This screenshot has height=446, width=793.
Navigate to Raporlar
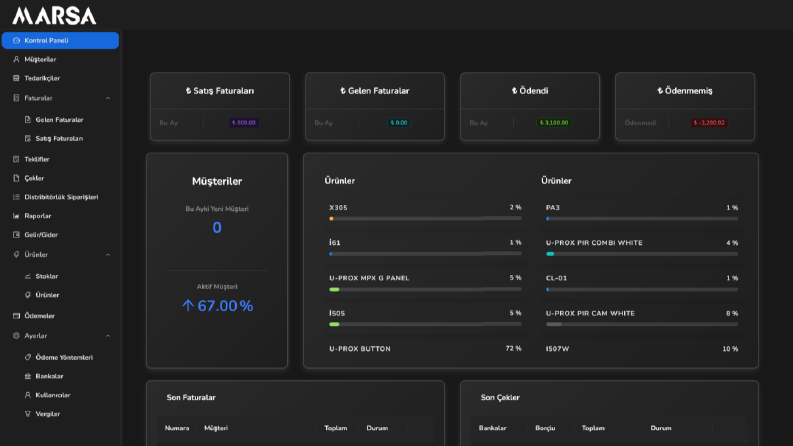(x=60, y=216)
